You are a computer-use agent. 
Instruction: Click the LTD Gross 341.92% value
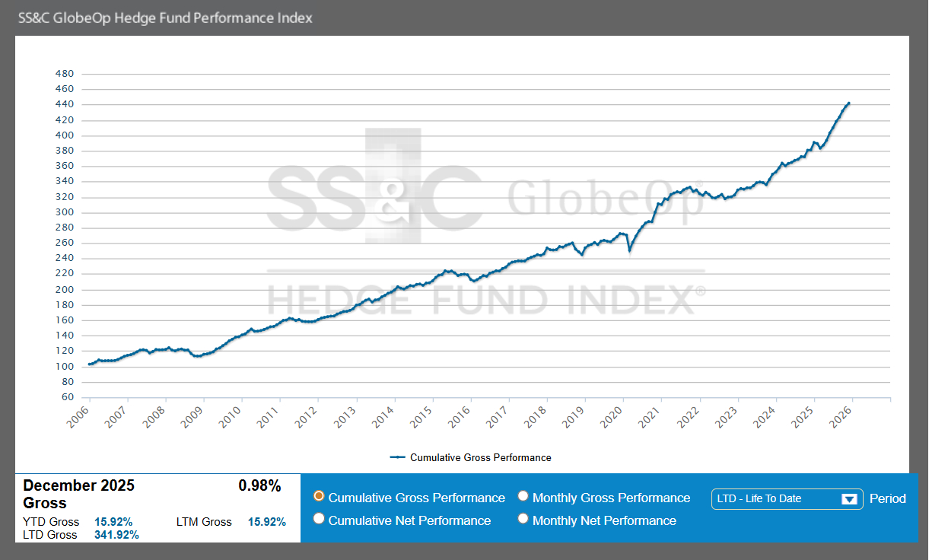click(117, 535)
